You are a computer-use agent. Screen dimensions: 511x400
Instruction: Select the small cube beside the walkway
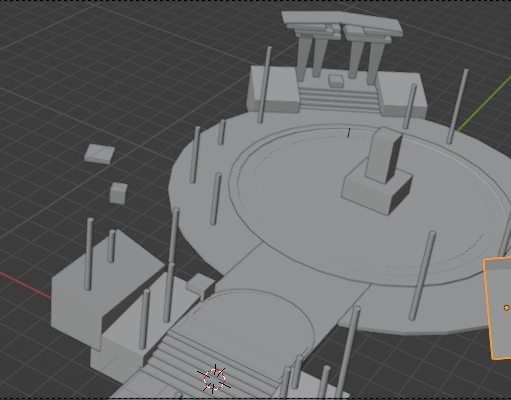coord(200,286)
